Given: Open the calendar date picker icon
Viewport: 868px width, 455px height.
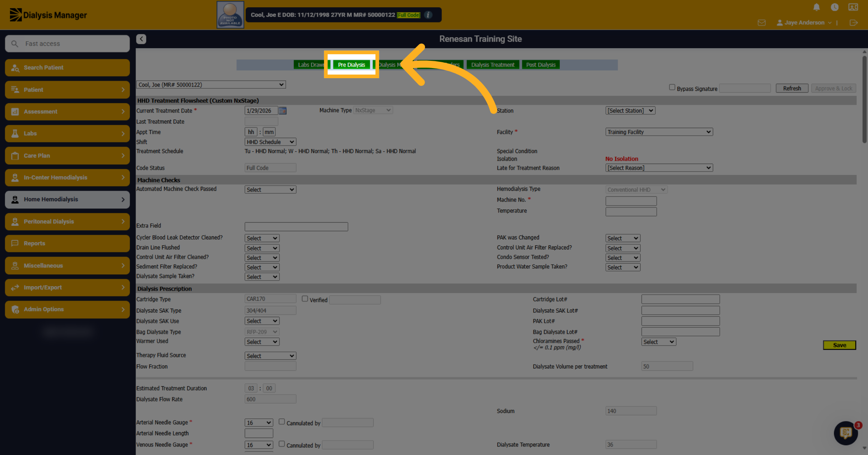Looking at the screenshot, I should (x=283, y=111).
